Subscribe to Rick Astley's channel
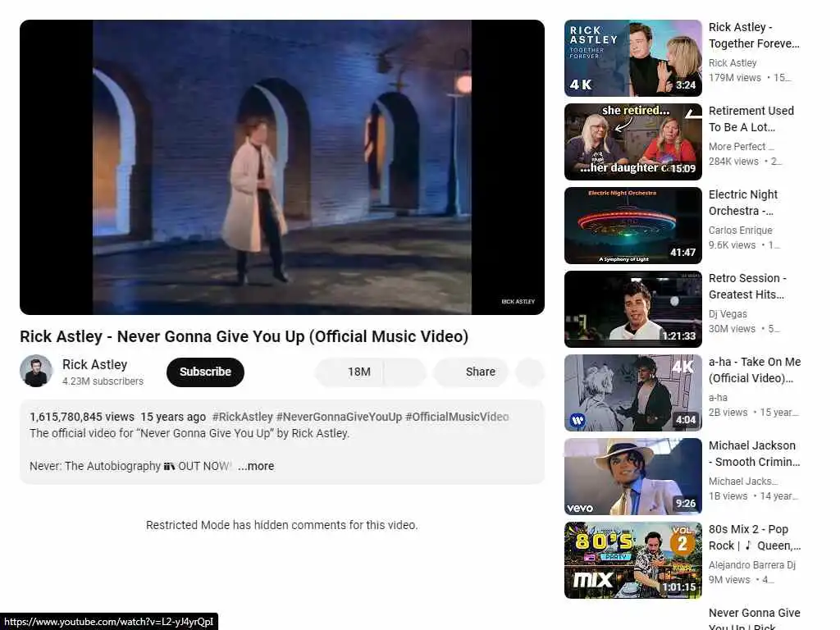This screenshot has height=630, width=840. (x=205, y=372)
